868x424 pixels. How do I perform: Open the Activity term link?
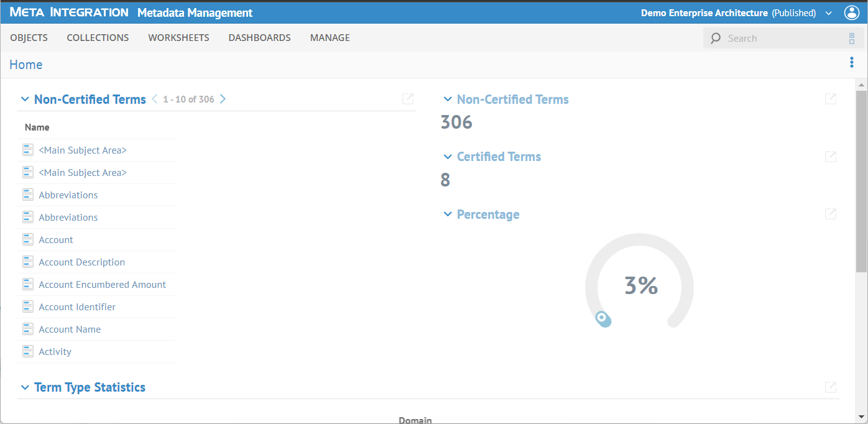pos(55,352)
